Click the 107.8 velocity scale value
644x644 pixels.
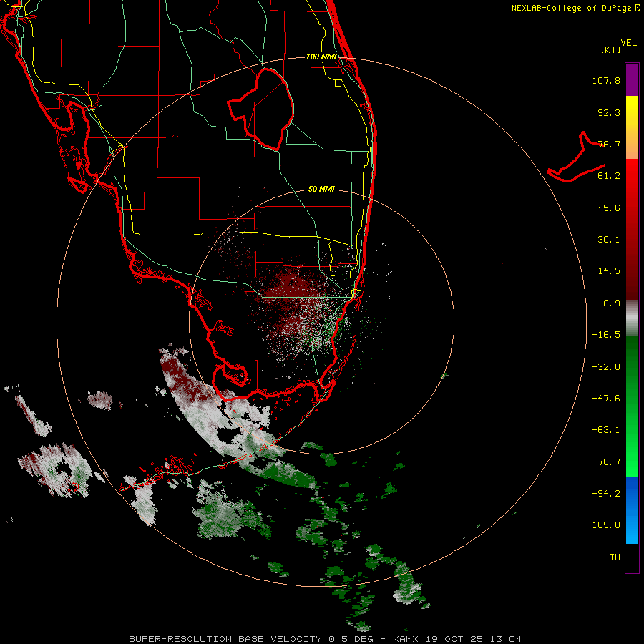click(x=606, y=80)
